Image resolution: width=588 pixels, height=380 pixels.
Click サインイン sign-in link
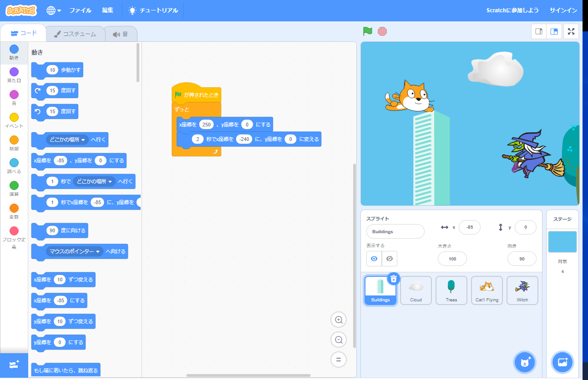(563, 10)
